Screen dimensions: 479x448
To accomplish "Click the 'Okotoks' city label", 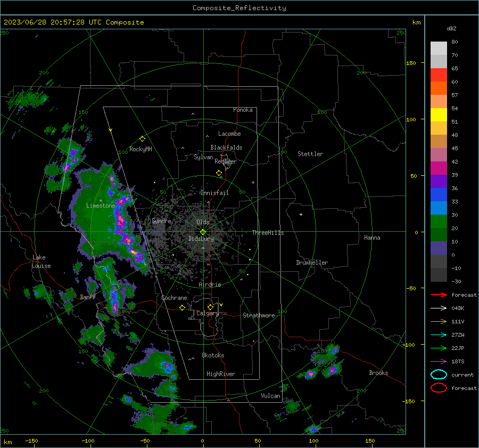I will point(213,355).
